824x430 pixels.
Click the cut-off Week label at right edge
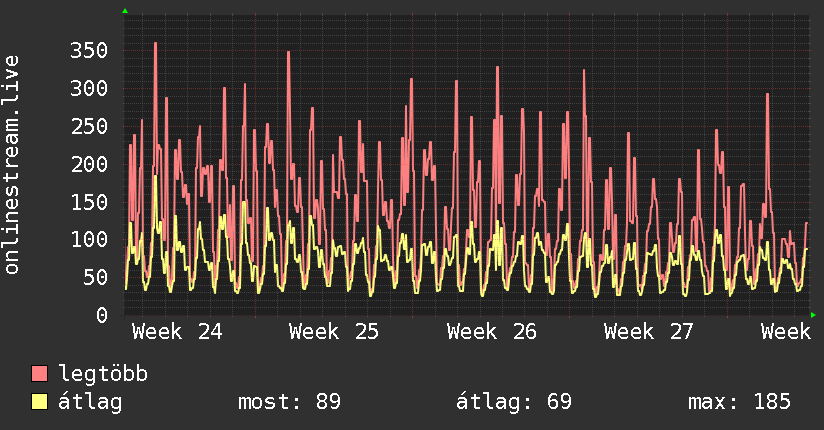click(786, 332)
